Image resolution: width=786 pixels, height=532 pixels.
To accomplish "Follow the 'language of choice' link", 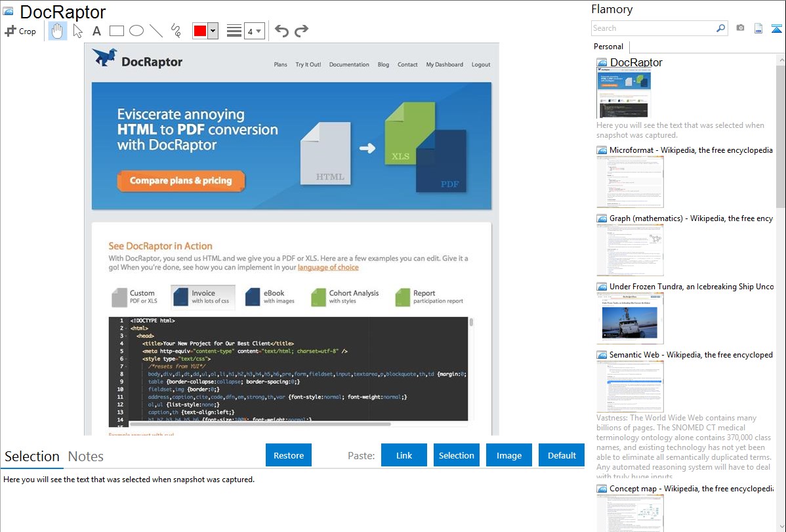I will click(x=328, y=267).
